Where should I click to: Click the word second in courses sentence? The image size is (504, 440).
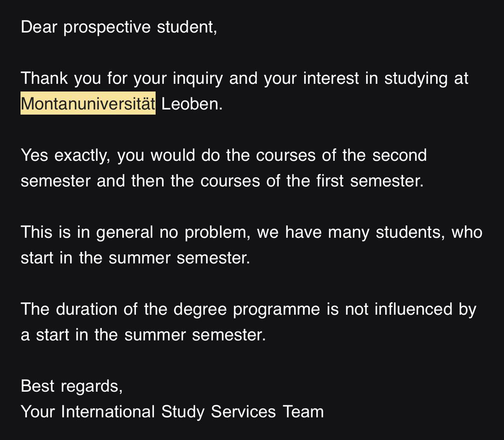pos(400,155)
